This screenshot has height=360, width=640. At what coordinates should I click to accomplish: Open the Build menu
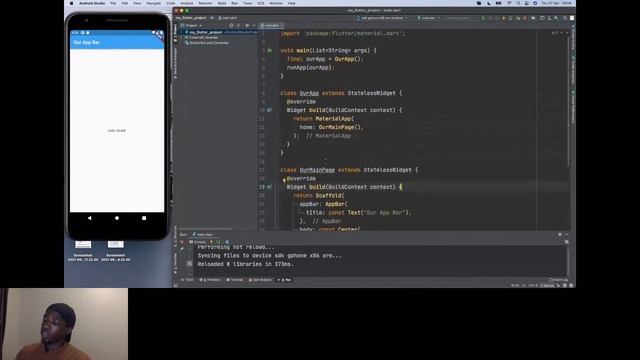(x=222, y=3)
